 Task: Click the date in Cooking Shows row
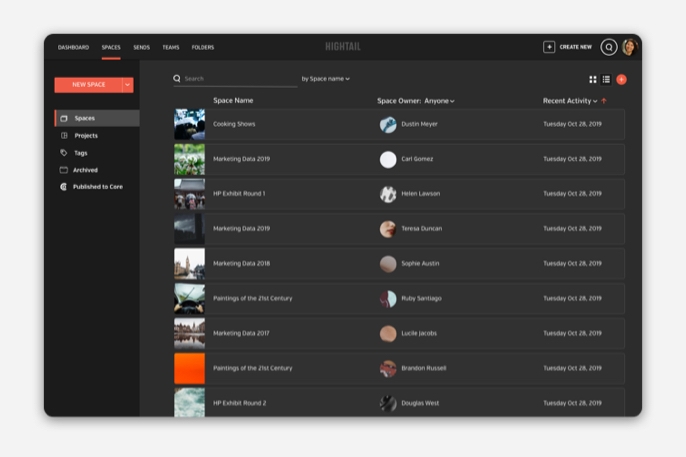pyautogui.click(x=572, y=124)
